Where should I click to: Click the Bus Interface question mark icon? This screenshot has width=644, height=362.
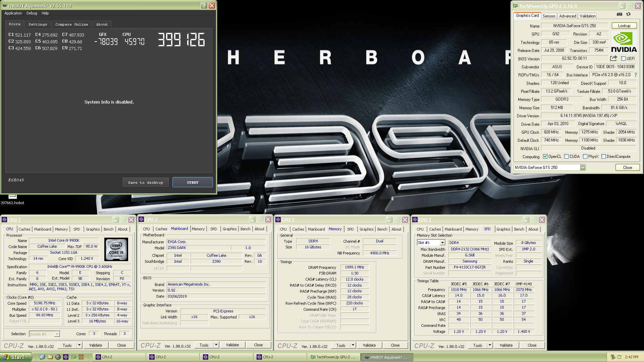(635, 75)
